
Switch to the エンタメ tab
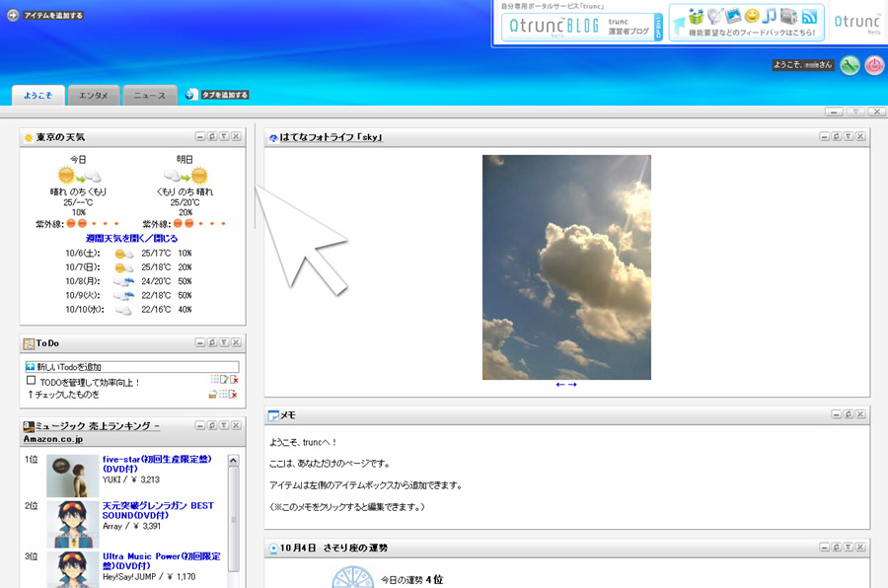94,96
